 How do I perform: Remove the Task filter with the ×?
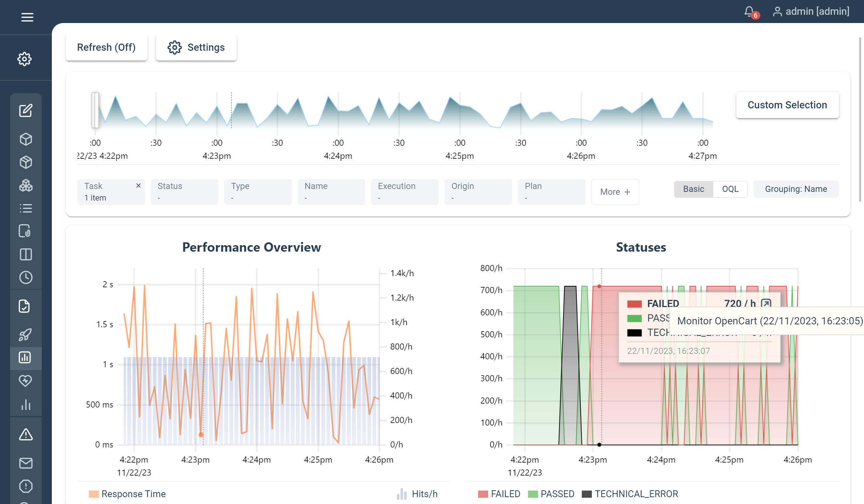tap(139, 186)
